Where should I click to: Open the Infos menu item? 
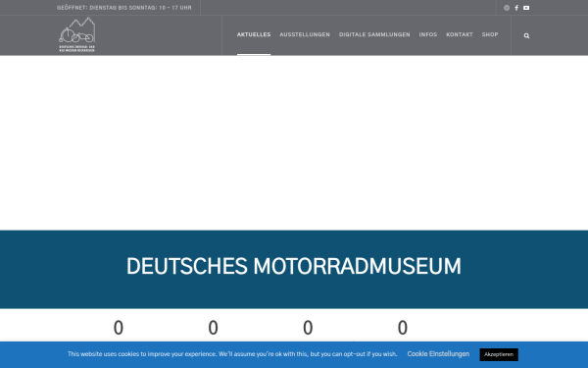coord(428,34)
